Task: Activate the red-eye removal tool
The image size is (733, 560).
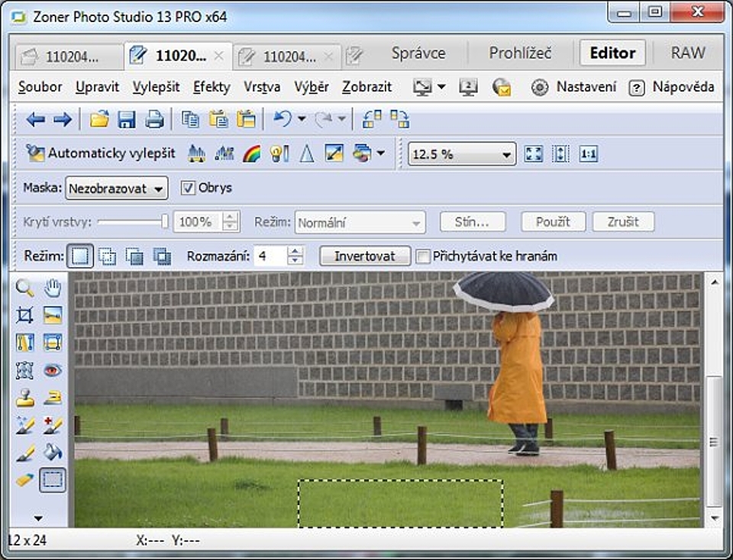Action: tap(53, 370)
